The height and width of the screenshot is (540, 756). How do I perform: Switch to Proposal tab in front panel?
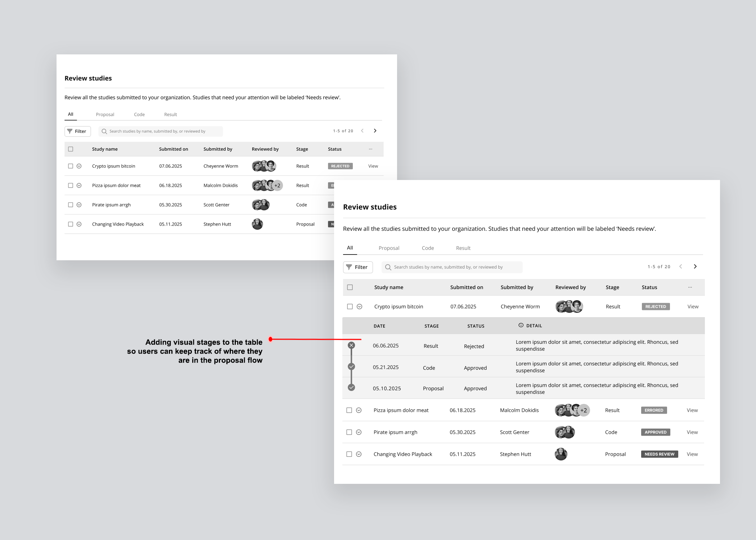click(389, 248)
